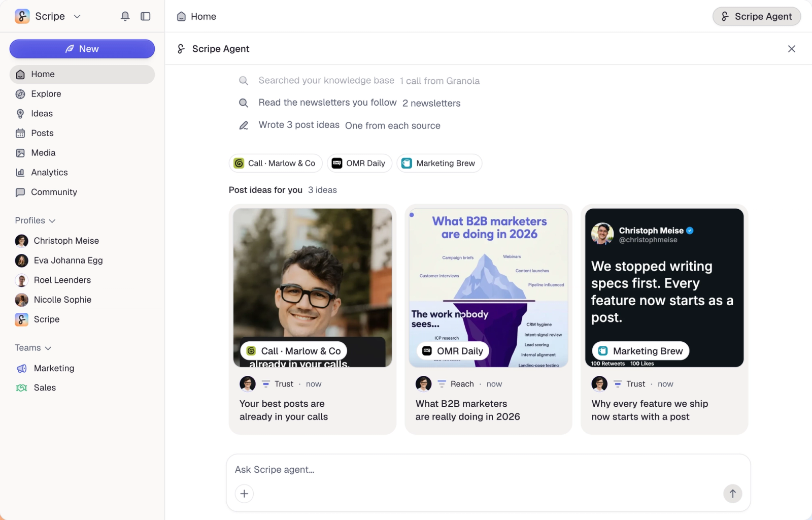Click the New post button
This screenshot has height=520, width=812.
[x=82, y=49]
